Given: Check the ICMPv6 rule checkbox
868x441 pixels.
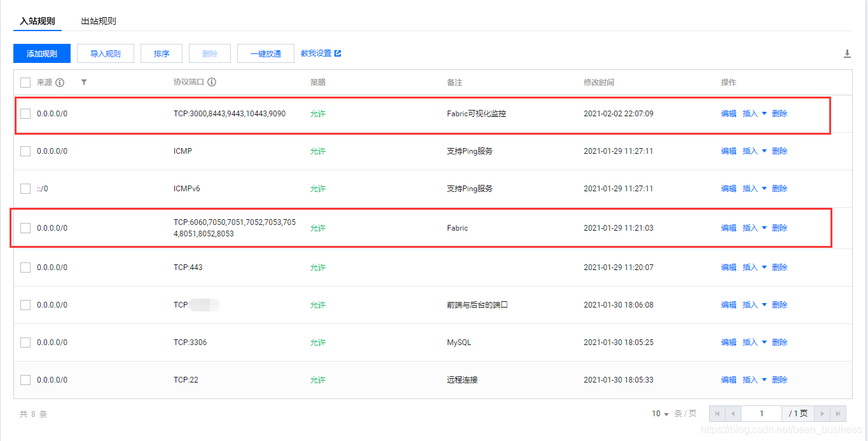Looking at the screenshot, I should [x=25, y=189].
